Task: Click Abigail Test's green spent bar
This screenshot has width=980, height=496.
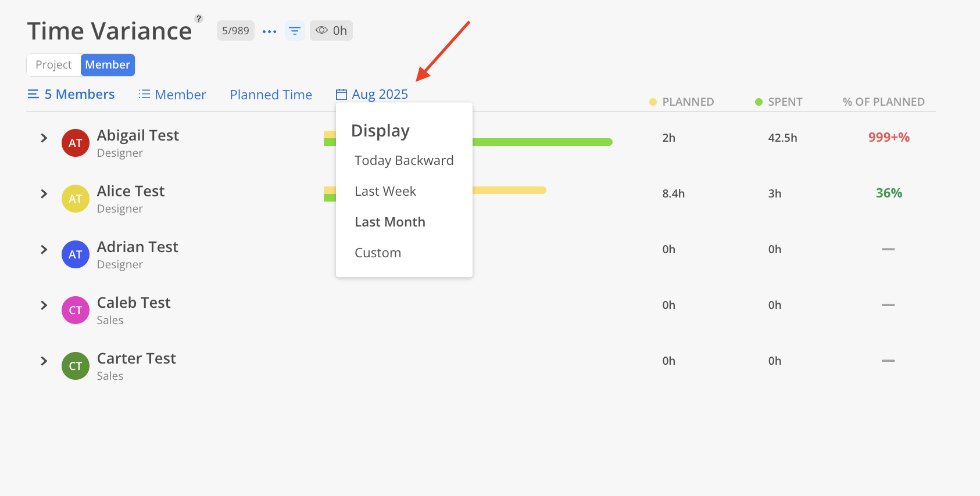Action: click(541, 142)
